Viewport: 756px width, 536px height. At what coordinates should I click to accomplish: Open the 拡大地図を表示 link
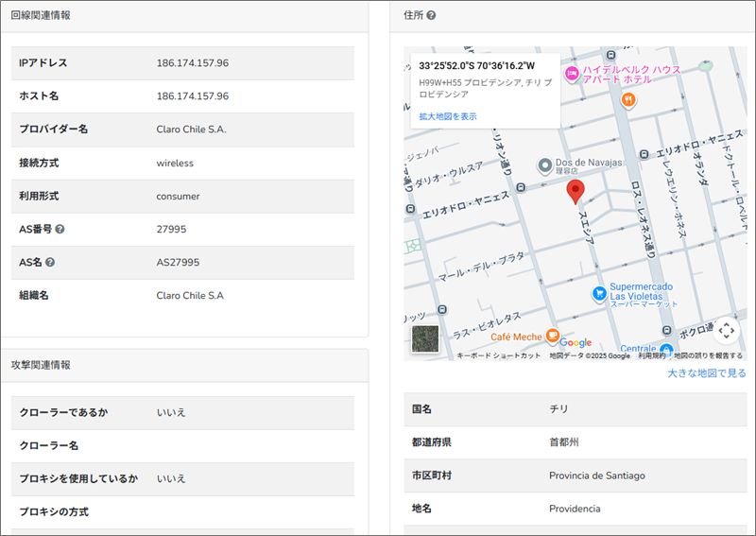click(x=447, y=116)
